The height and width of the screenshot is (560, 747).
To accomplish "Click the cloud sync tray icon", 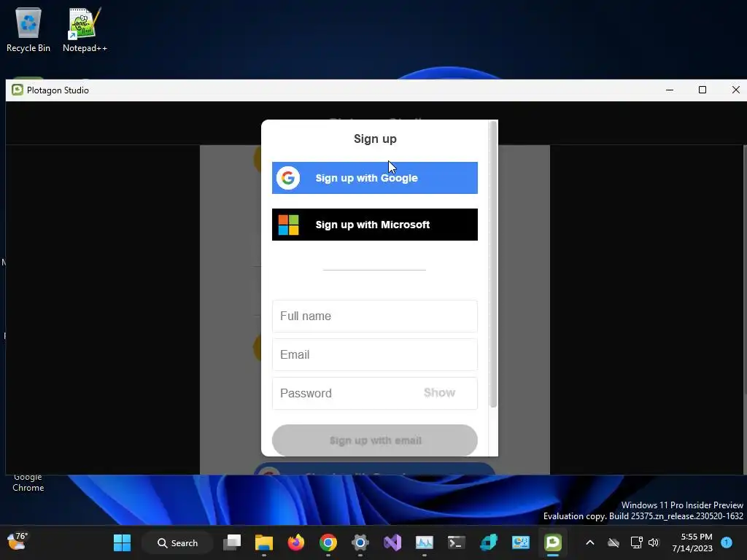I will (614, 542).
